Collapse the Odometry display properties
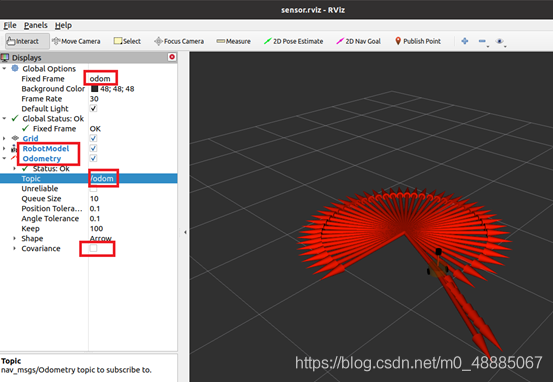Screen dimensions: 553x382 point(4,158)
